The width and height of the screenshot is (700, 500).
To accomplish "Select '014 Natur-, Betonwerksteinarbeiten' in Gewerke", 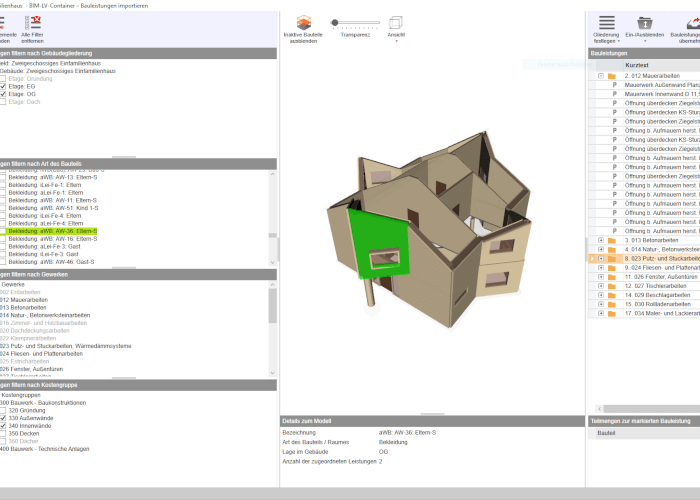I will tap(45, 315).
